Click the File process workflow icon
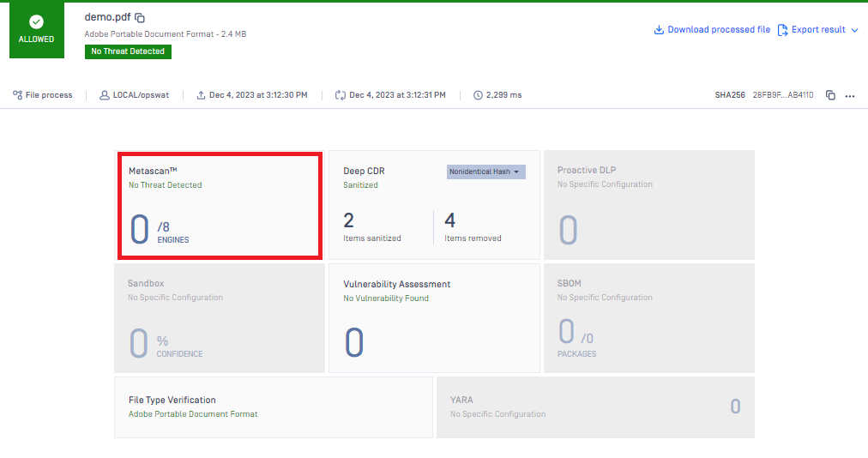Viewport: 868px width, 458px height. pos(17,95)
